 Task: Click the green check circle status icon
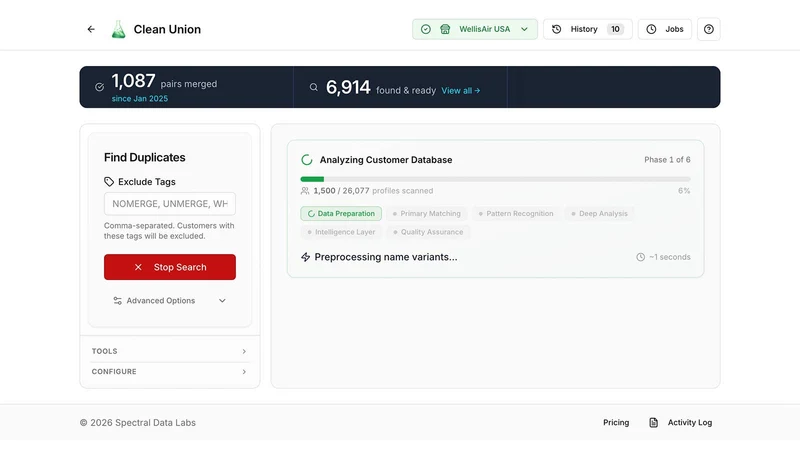[426, 29]
